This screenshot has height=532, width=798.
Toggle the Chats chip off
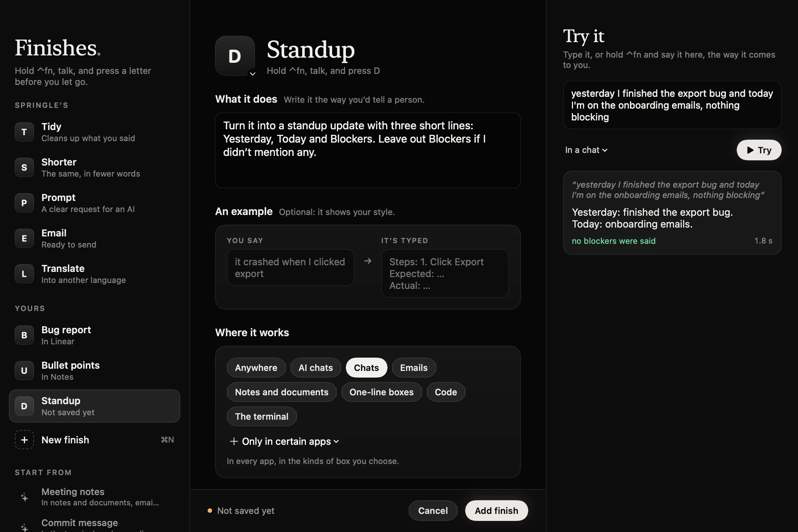point(366,368)
